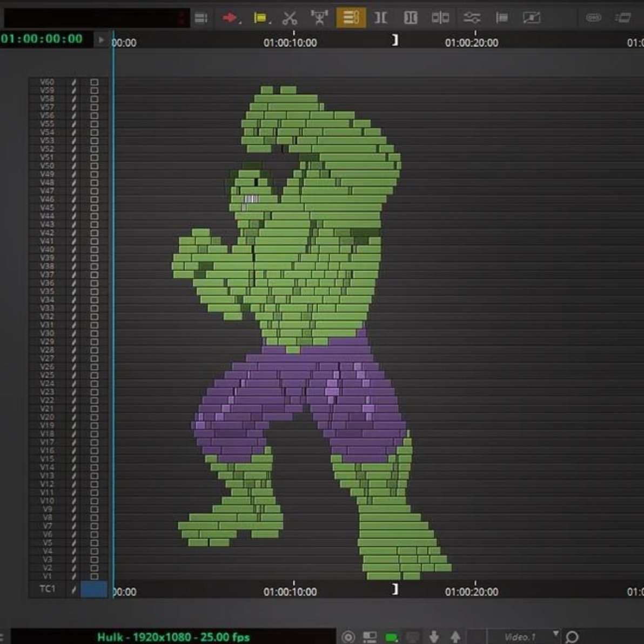Click the red Extract/Splice toolbar arrow icon

point(230,17)
